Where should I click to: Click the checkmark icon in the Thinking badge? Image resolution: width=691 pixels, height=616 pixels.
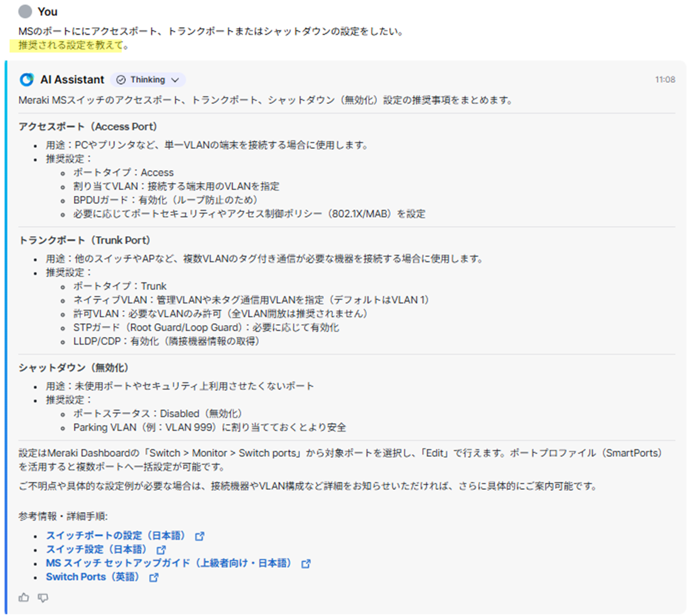click(121, 79)
